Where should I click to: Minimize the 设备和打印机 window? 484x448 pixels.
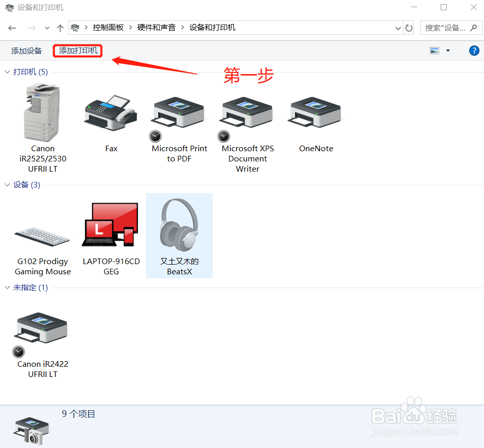(414, 7)
